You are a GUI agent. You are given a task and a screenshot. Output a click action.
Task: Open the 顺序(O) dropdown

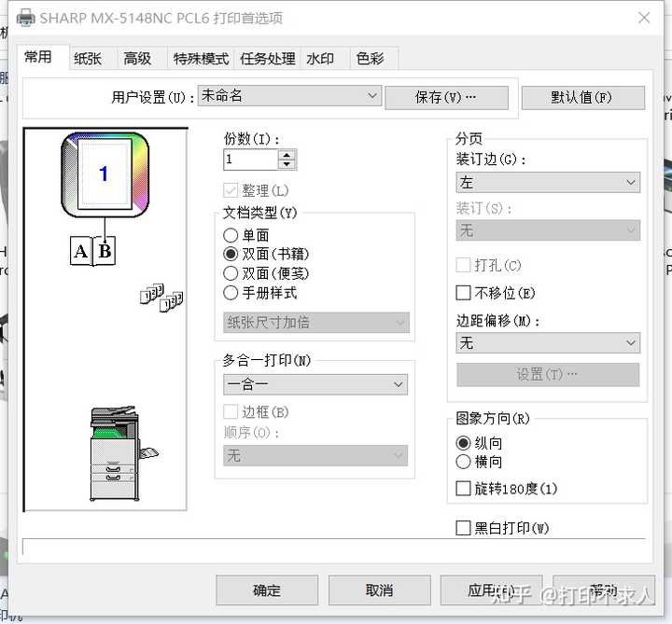point(315,455)
